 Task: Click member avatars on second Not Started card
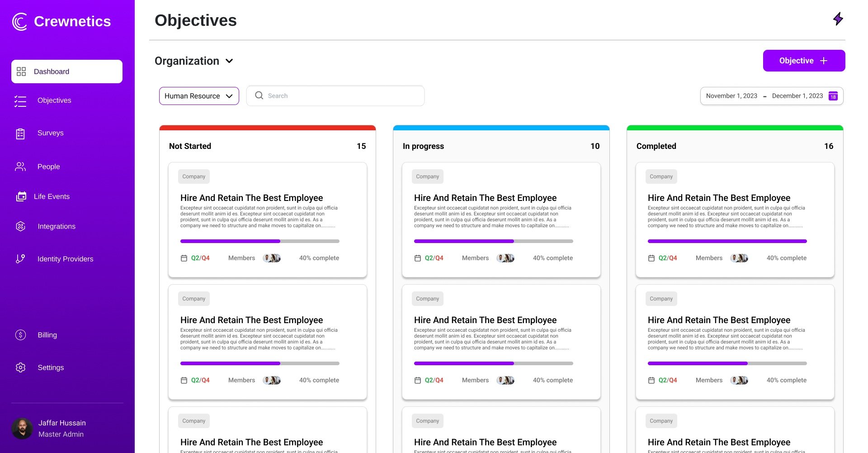(x=272, y=380)
